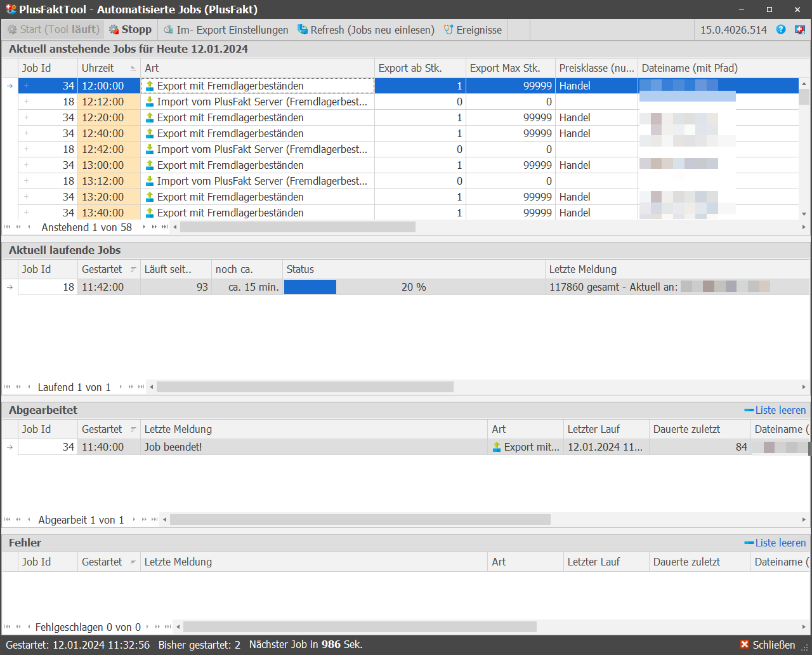Select the '12:00:00' Uhrzeit cell

pos(108,86)
